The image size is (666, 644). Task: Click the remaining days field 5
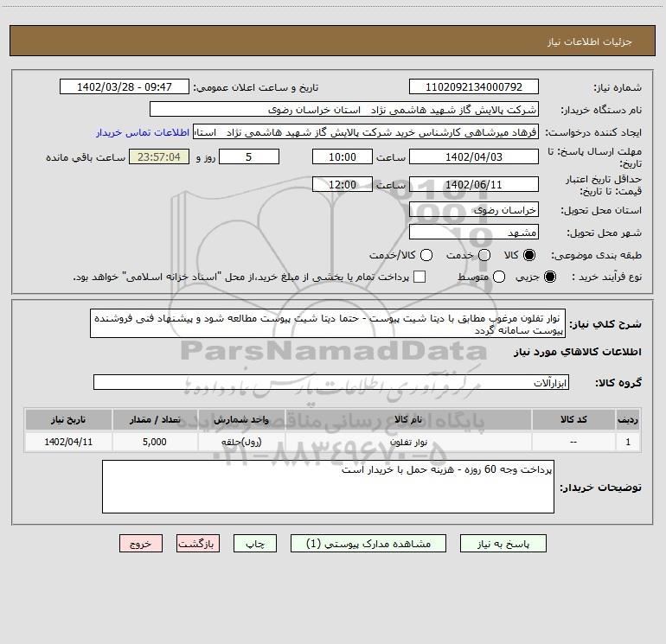click(x=249, y=156)
